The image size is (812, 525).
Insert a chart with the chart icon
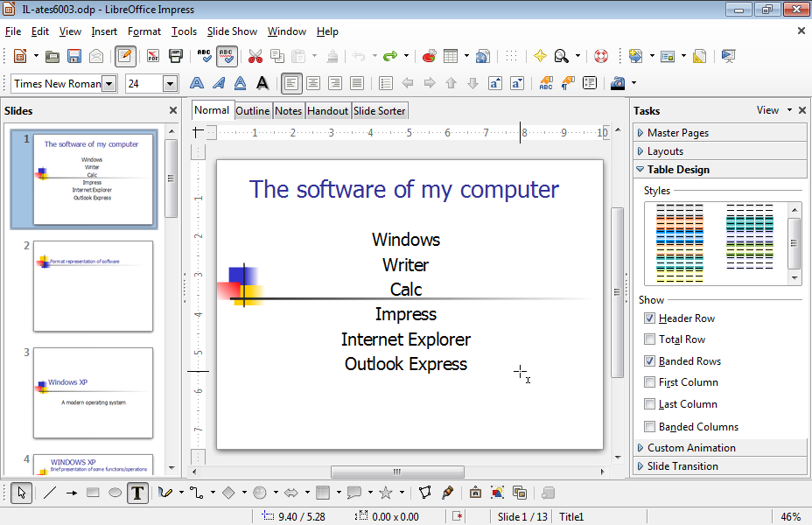tap(429, 56)
